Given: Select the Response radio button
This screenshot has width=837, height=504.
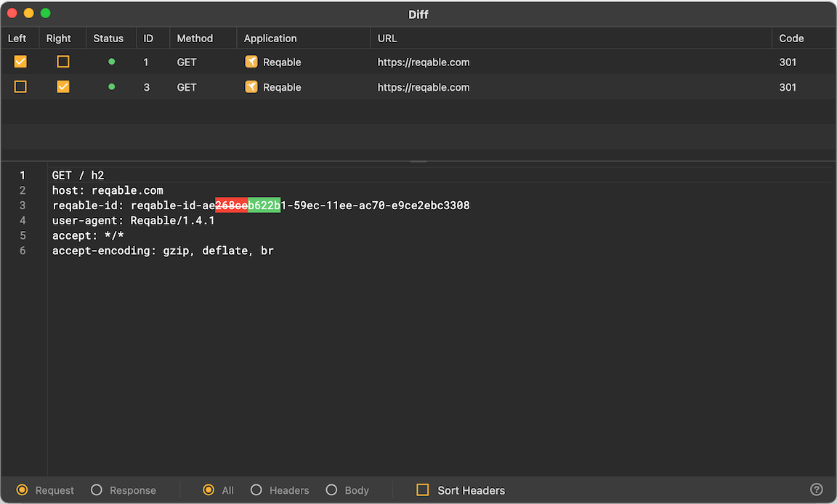Looking at the screenshot, I should [x=96, y=489].
